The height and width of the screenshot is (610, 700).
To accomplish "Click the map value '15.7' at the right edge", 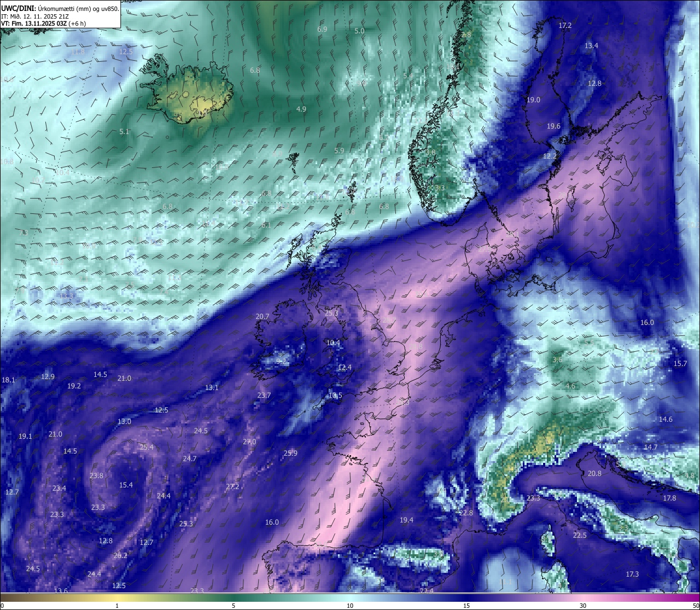I will coord(680,364).
